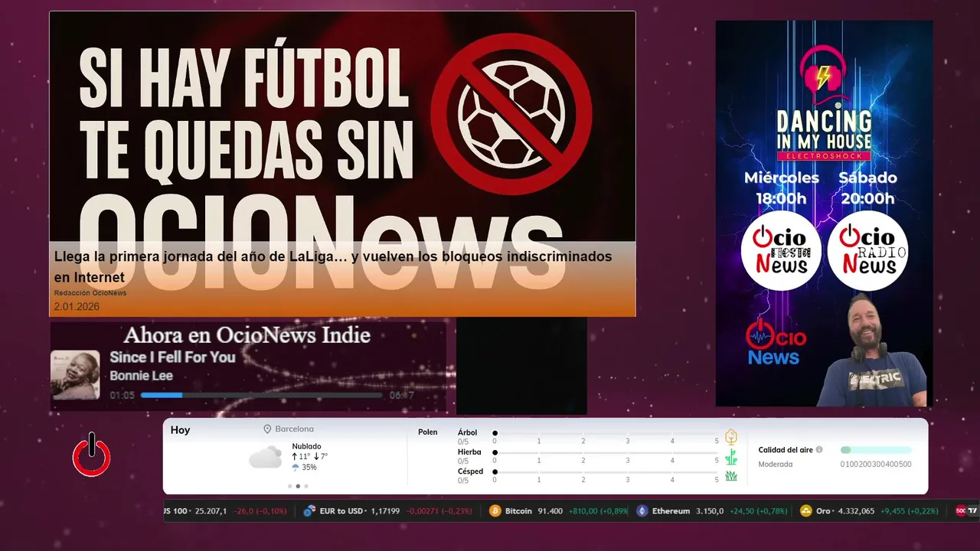980x551 pixels.
Task: Click the main football blocking news image
Action: pyautogui.click(x=342, y=164)
